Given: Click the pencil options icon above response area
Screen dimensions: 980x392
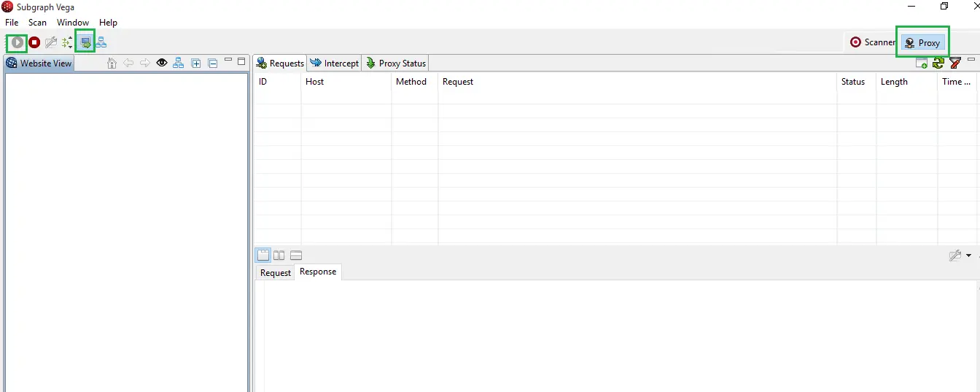Looking at the screenshot, I should pos(955,255).
